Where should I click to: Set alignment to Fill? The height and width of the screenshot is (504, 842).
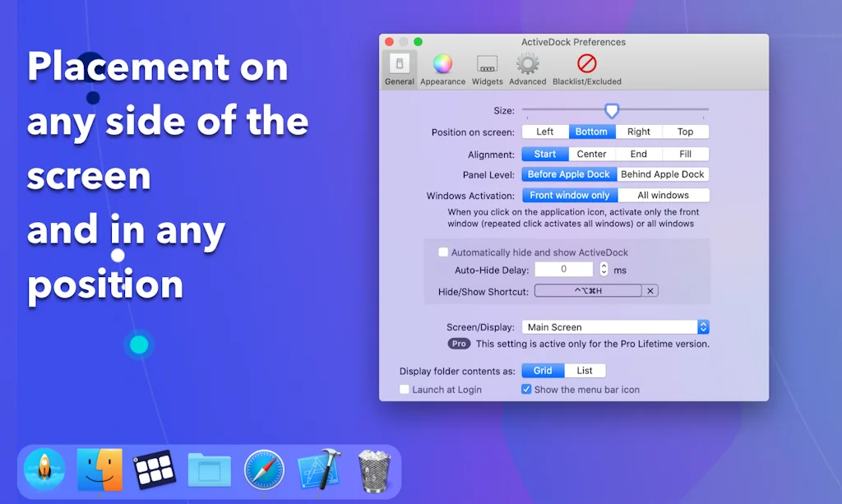pyautogui.click(x=686, y=153)
